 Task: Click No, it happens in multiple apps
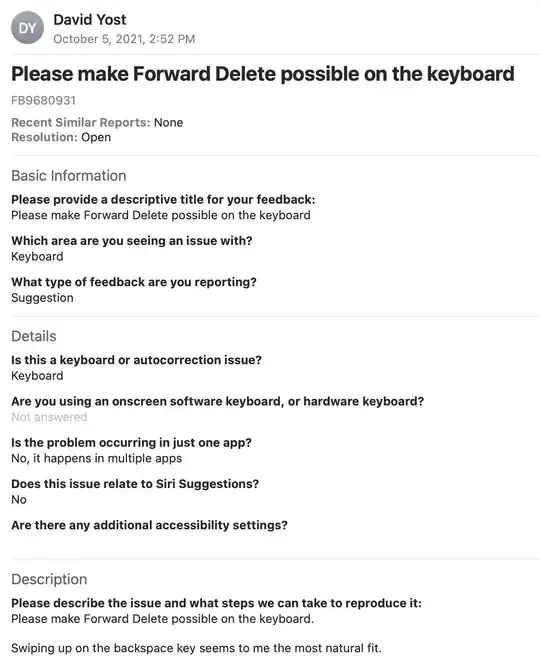[96, 458]
